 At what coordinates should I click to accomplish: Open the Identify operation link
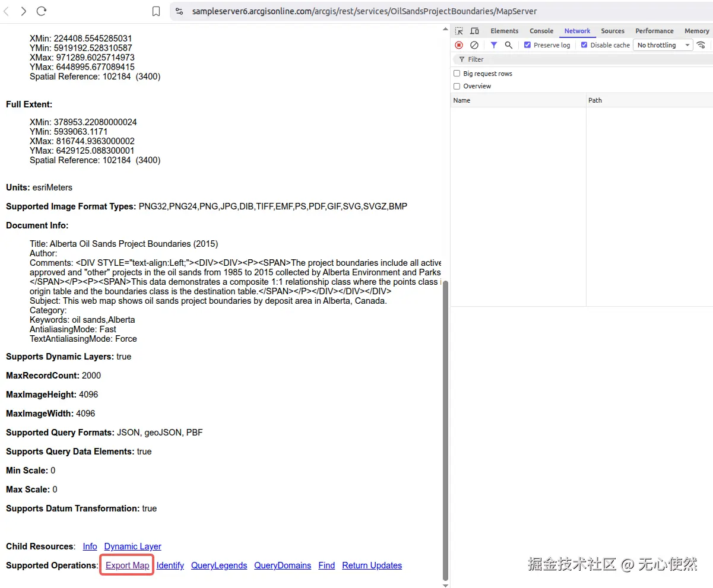tap(170, 565)
